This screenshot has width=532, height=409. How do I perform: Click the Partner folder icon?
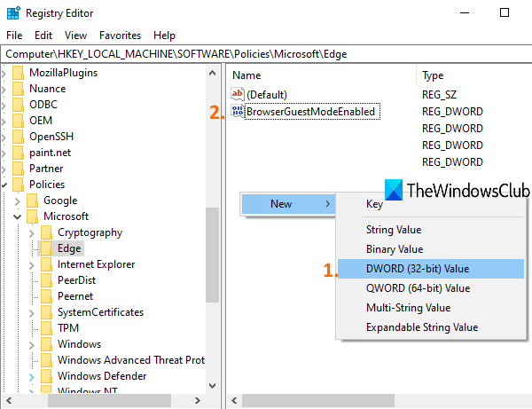point(18,169)
